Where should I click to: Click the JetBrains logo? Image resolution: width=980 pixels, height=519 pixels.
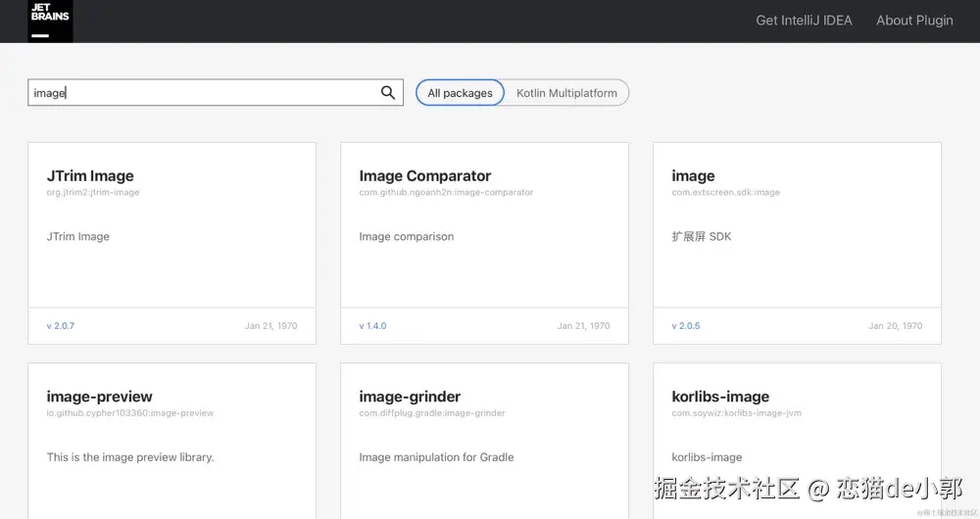[x=50, y=21]
